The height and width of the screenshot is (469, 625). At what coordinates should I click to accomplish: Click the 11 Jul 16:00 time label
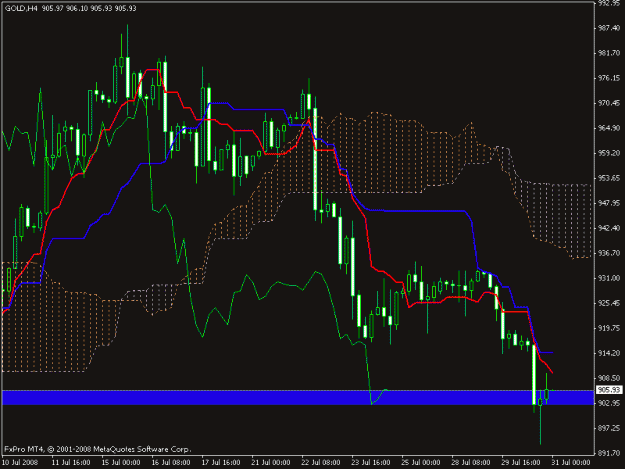(71, 462)
